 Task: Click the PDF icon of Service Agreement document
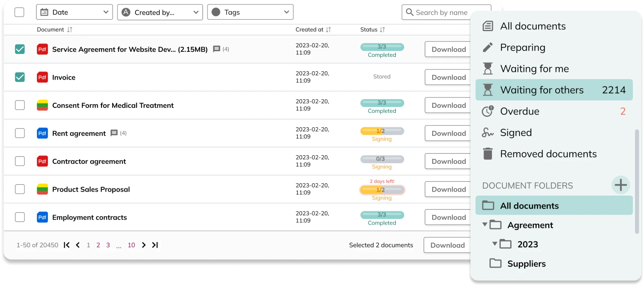pos(42,49)
